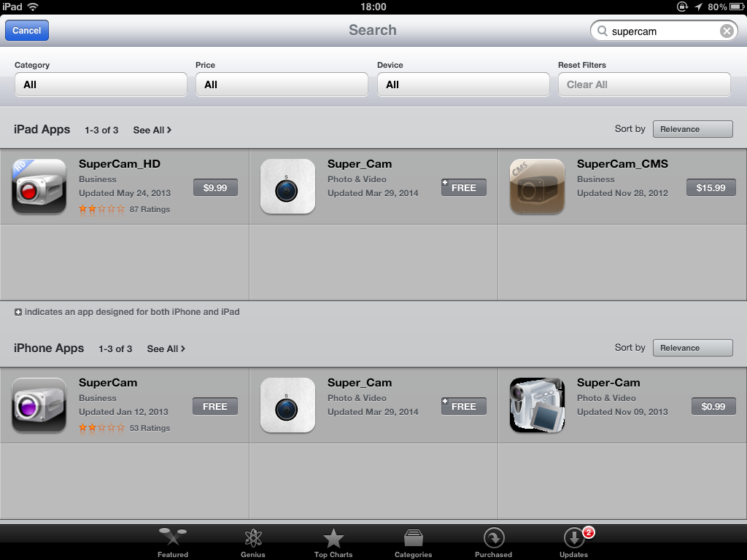Open the Price filter dropdown
The width and height of the screenshot is (747, 560).
pos(282,85)
